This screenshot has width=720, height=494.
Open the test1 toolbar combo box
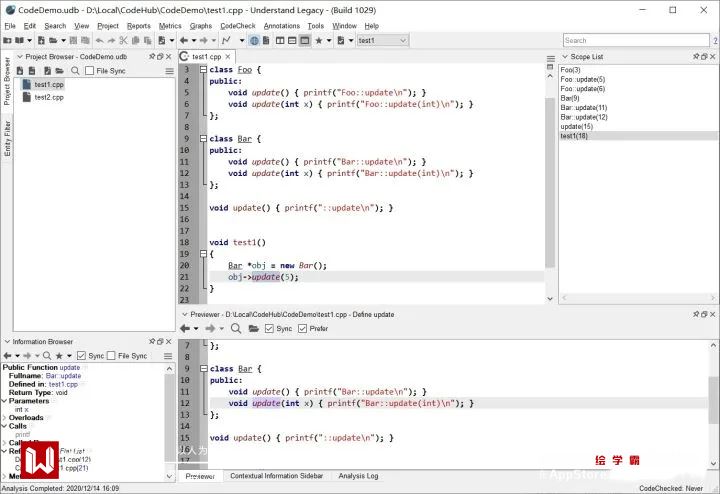click(382, 40)
